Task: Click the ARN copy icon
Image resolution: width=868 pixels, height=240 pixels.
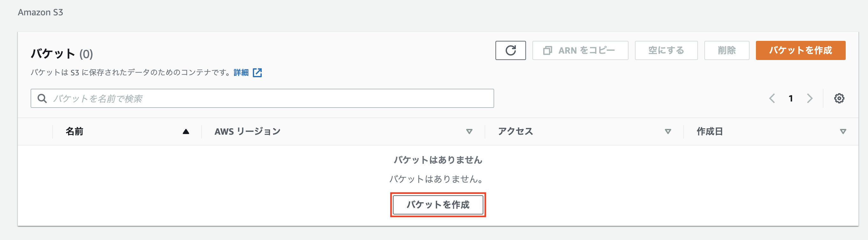Action: point(548,50)
